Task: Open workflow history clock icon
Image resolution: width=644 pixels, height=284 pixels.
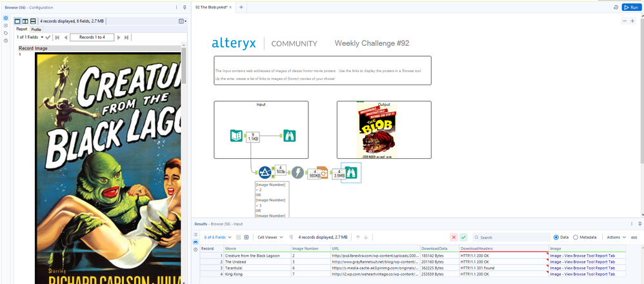Action: [616, 7]
